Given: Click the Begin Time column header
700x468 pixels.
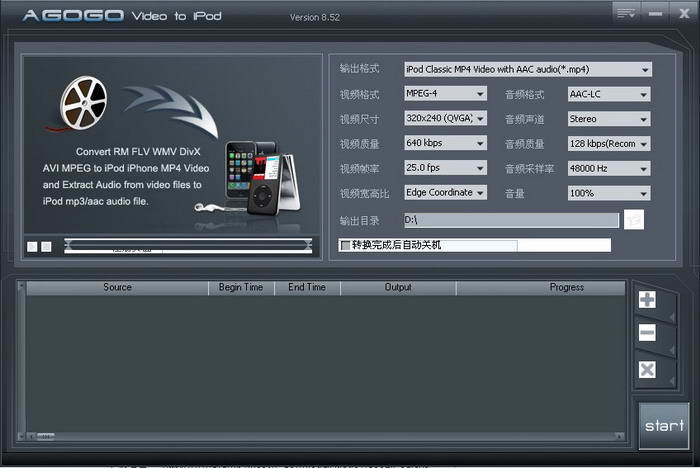Looking at the screenshot, I should [x=241, y=288].
